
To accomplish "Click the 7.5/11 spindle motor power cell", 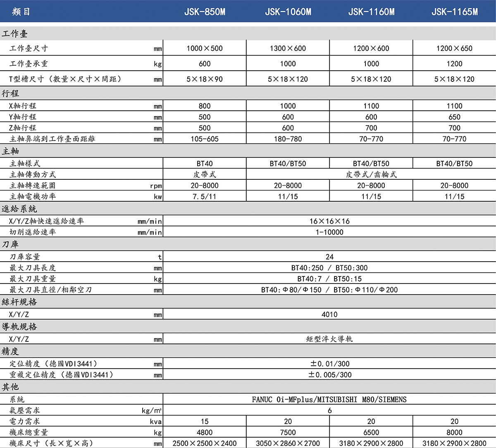I will pyautogui.click(x=205, y=196).
